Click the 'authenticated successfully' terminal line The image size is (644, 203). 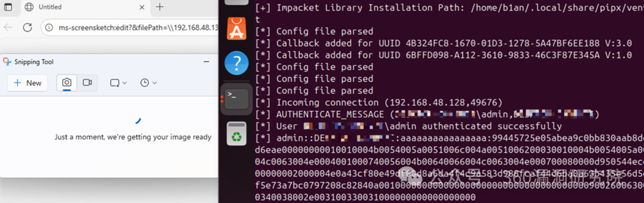coord(419,126)
